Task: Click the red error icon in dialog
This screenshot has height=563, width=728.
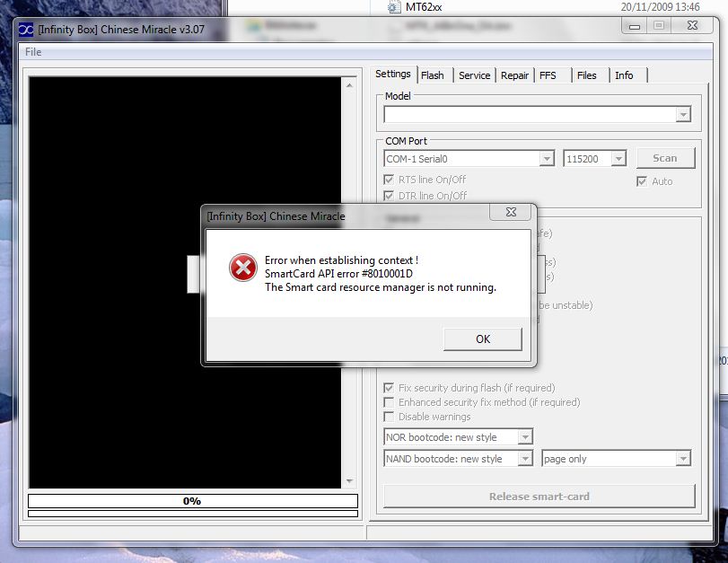Action: click(x=243, y=268)
